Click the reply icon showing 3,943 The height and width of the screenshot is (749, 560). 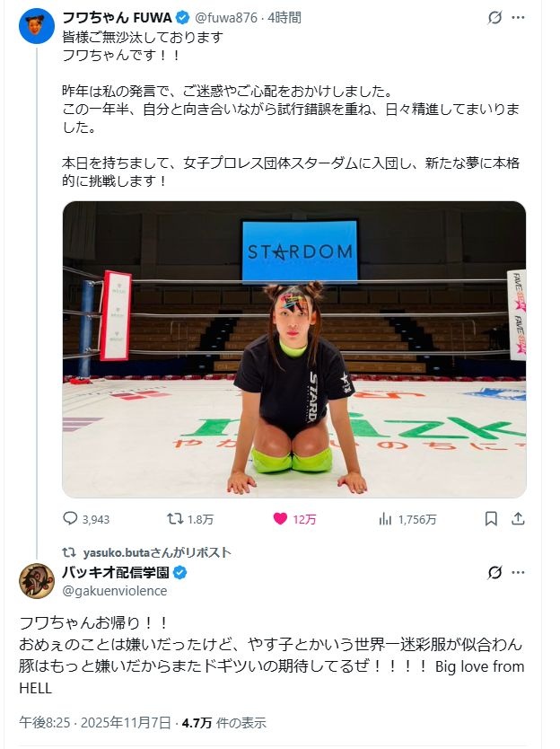tap(71, 518)
